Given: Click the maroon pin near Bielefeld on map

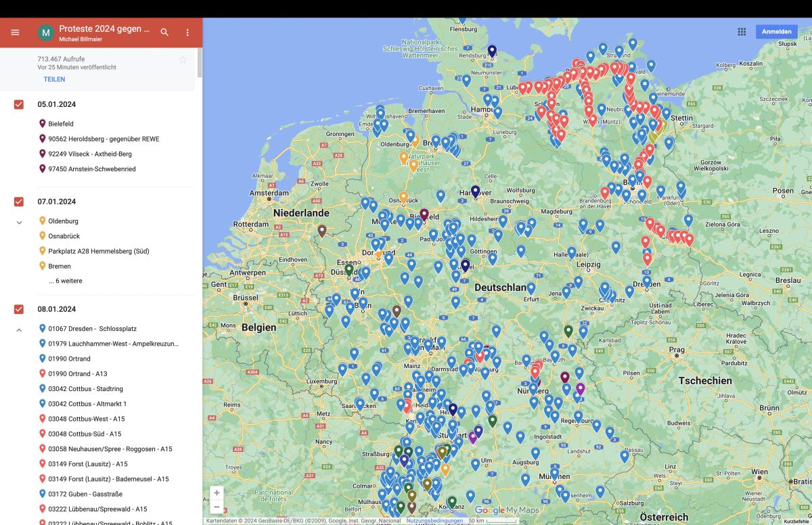Looking at the screenshot, I should (x=424, y=214).
